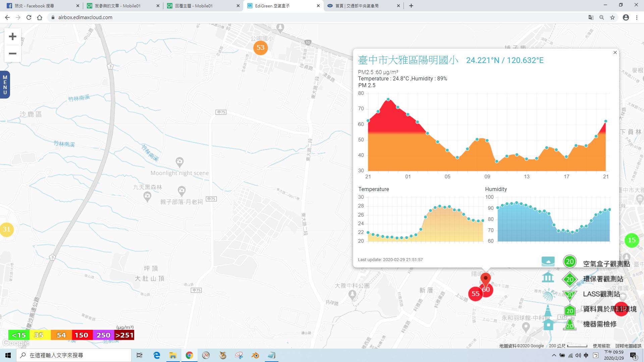Toggle the LASS globe station icon
Screen dimensions: 644x362
548,295
